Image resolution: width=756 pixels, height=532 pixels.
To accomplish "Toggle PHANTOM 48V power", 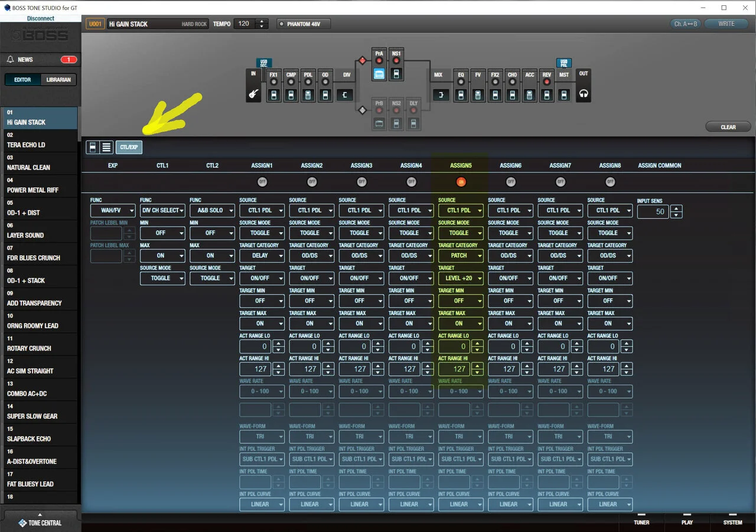I will [304, 24].
